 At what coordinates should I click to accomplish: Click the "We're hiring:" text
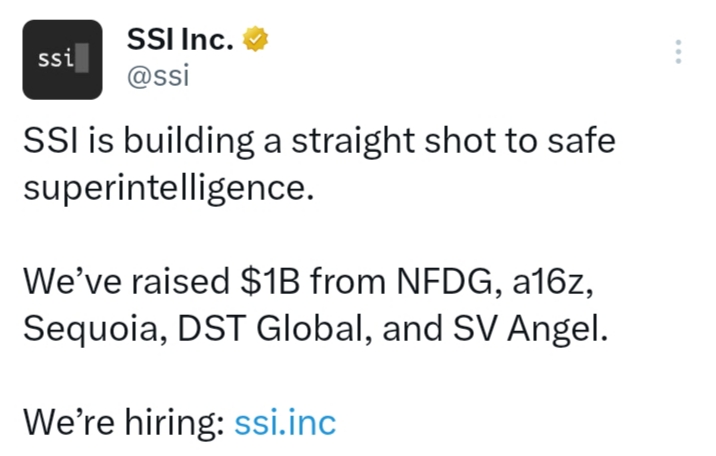point(123,422)
